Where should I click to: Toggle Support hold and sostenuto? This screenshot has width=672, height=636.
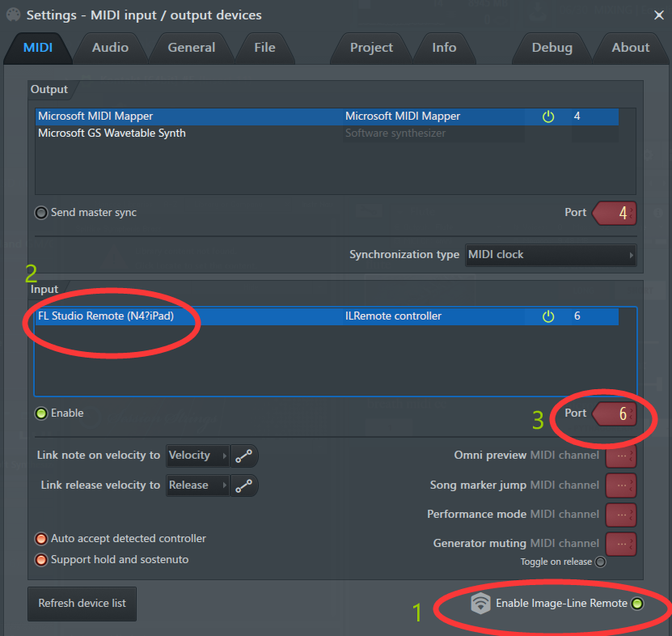tap(41, 560)
